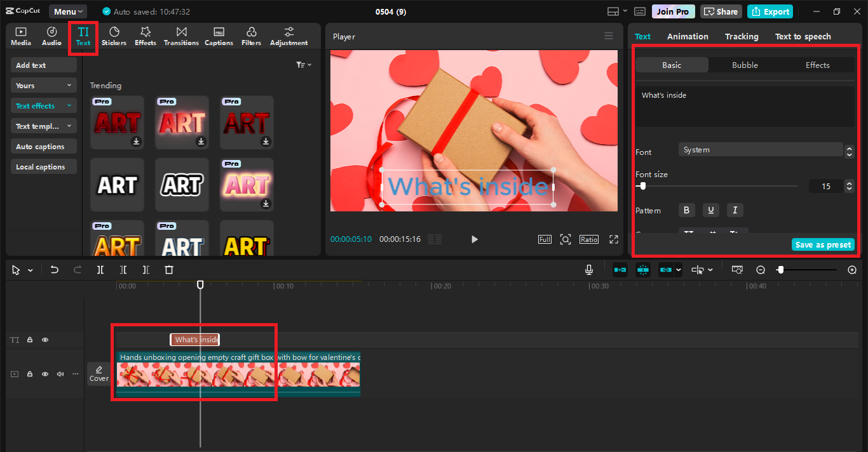Select the Transitions panel

[181, 36]
